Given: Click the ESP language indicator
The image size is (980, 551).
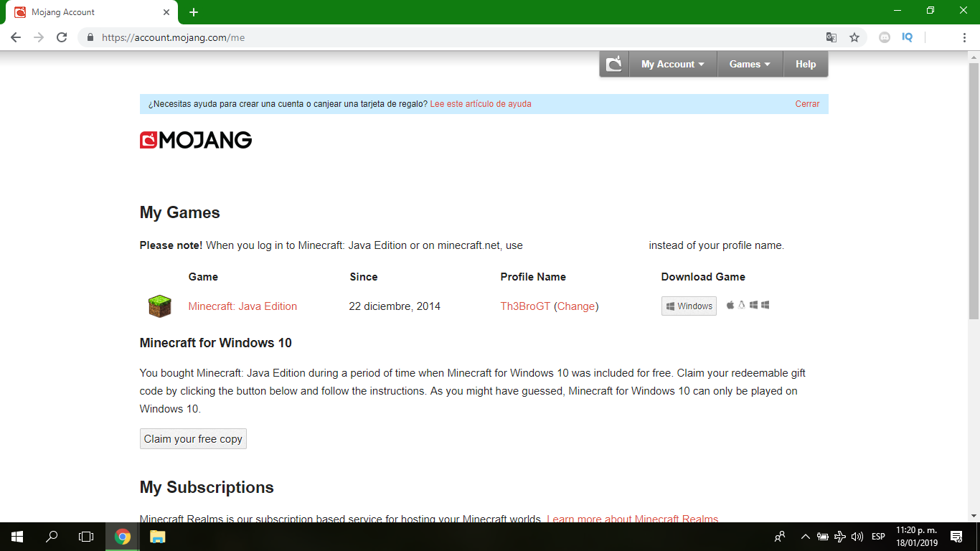Looking at the screenshot, I should click(x=878, y=537).
